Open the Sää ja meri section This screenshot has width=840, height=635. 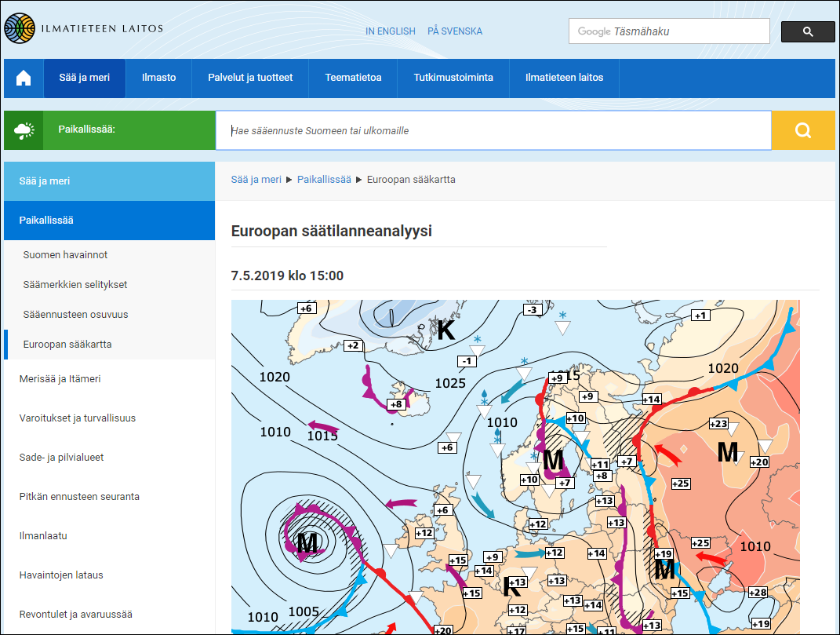pyautogui.click(x=84, y=78)
